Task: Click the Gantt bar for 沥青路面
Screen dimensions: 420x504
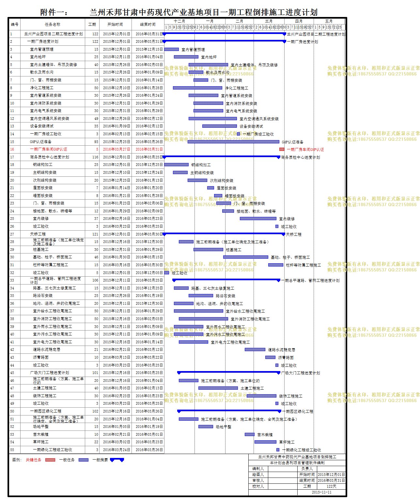Action: [270, 357]
